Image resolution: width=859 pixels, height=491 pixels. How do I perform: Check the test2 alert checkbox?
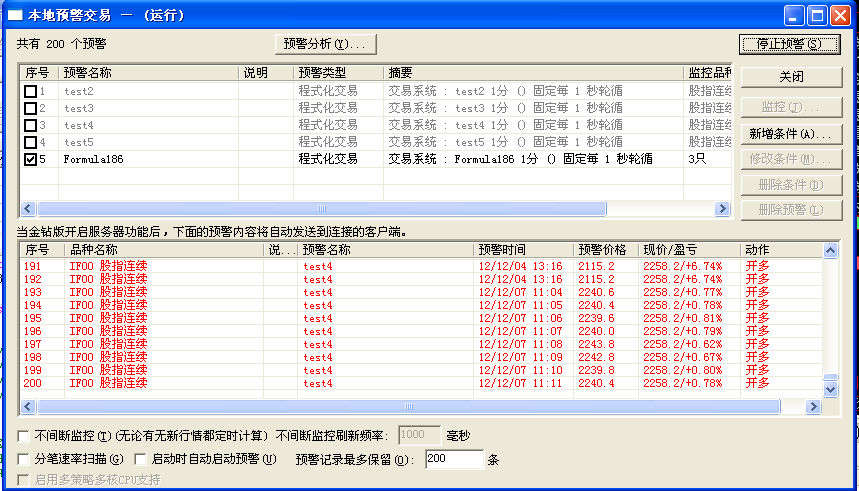(31, 91)
